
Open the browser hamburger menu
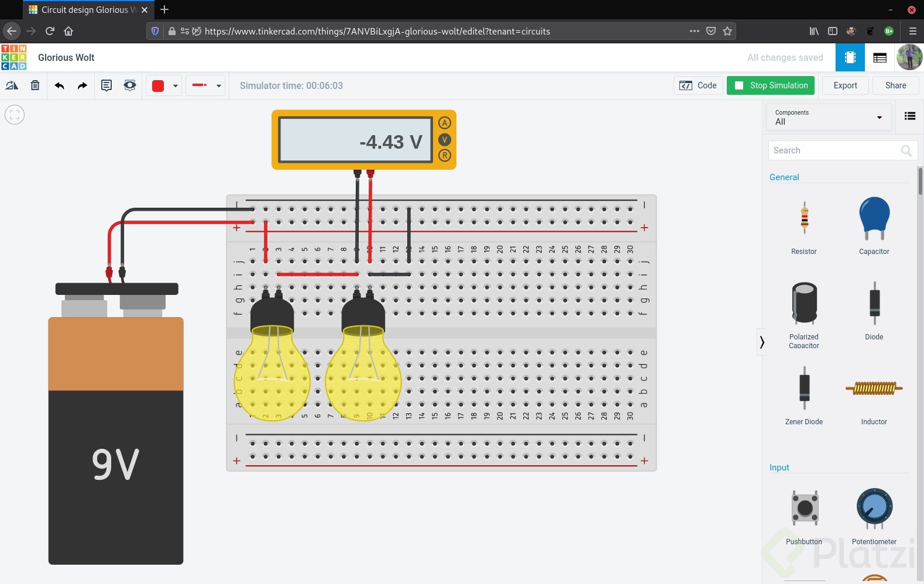[x=913, y=31]
